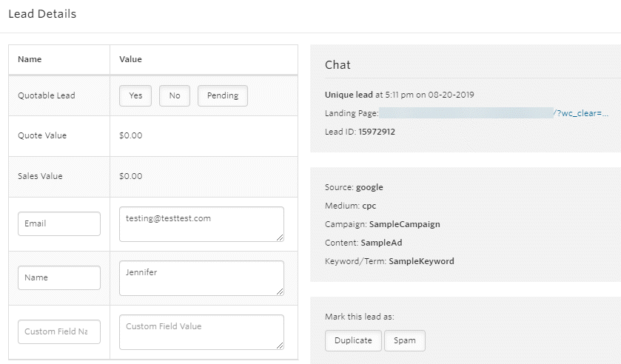
Task: Click the Lead Details page title
Action: point(42,14)
